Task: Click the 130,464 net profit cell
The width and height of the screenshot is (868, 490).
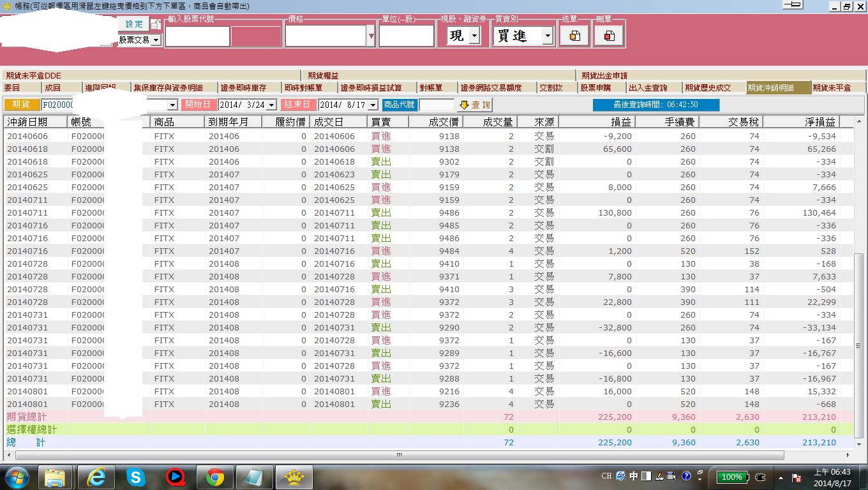Action: click(800, 212)
